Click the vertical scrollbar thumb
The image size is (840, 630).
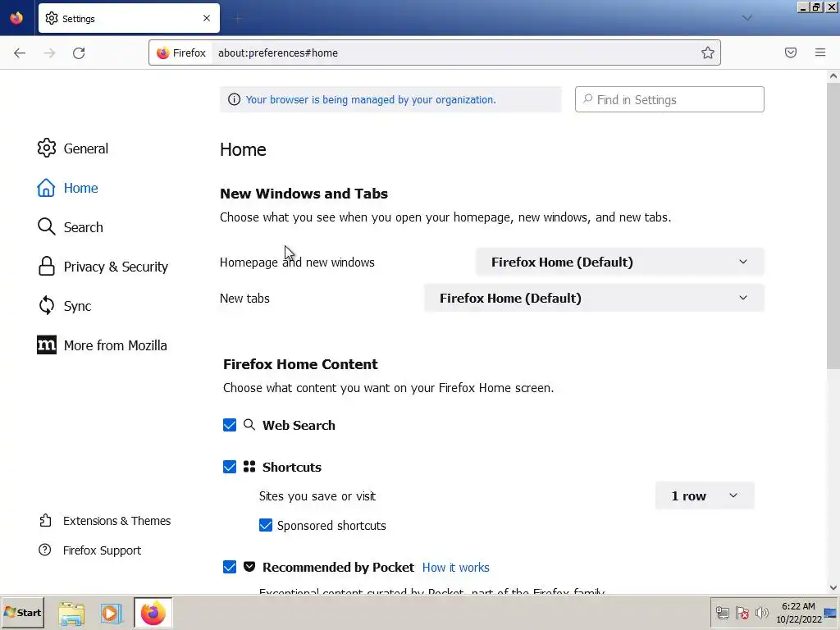(x=833, y=225)
